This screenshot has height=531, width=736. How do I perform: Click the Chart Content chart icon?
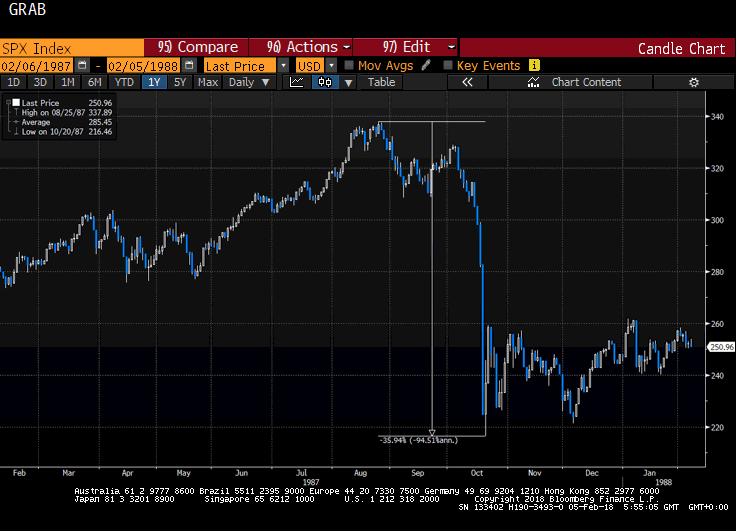tap(533, 82)
